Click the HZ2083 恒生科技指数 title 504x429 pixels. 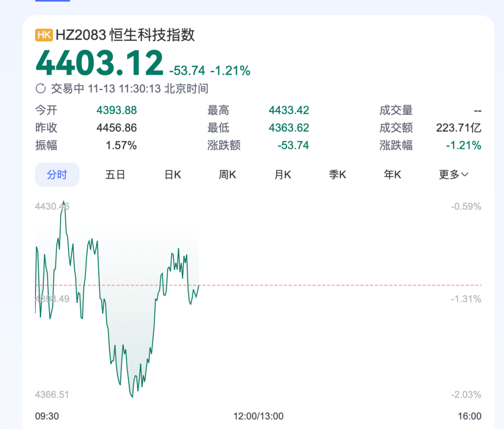125,35
